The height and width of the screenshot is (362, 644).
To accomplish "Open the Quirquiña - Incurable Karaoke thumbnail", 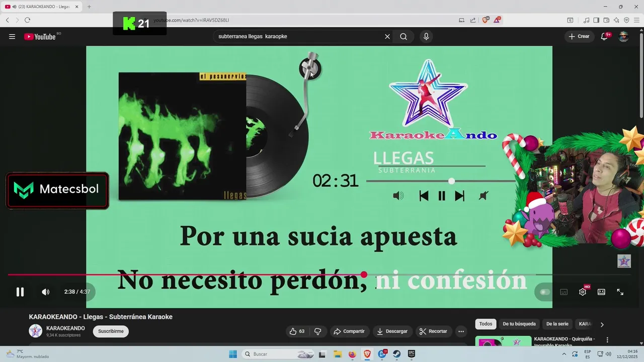I will coord(503,341).
